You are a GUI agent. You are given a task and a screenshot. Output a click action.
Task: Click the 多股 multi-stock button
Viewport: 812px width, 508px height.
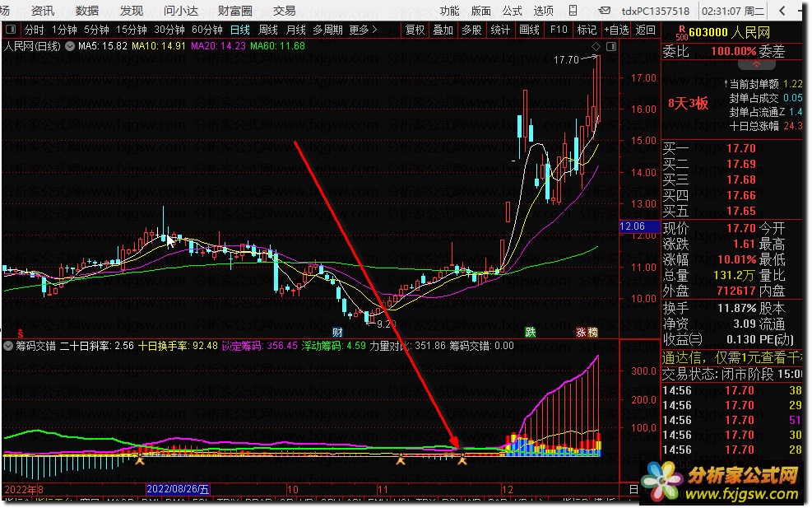click(x=471, y=30)
